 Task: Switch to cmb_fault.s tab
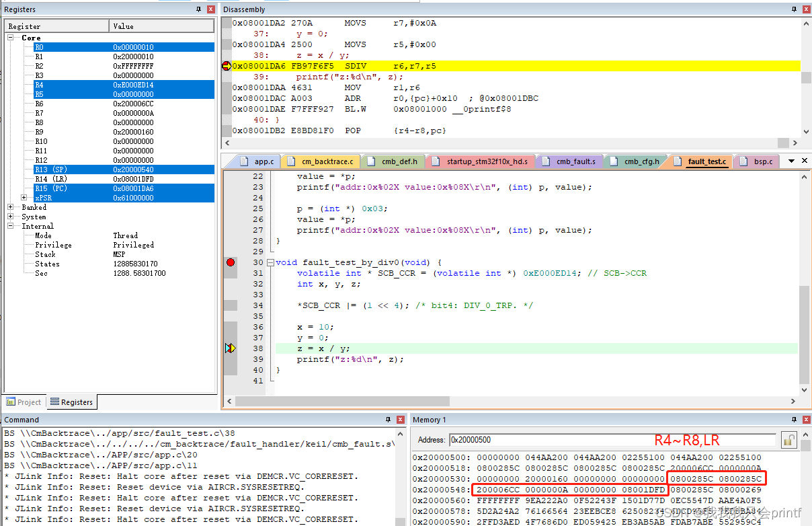click(570, 161)
